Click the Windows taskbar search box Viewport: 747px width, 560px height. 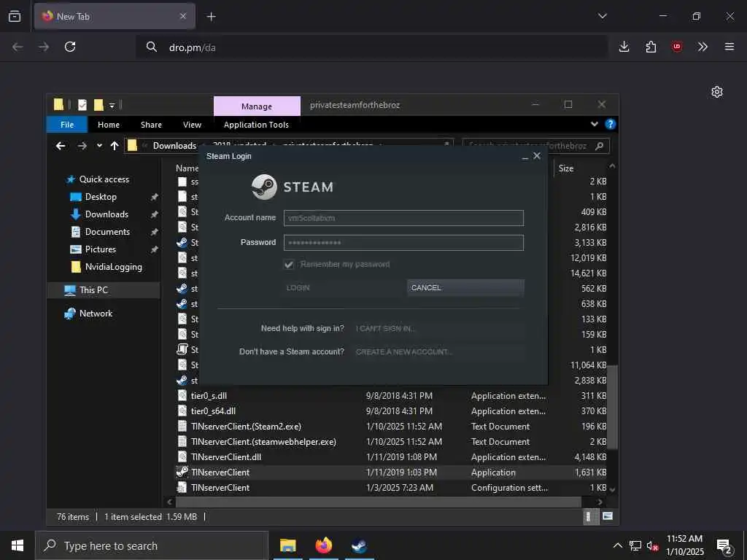(x=152, y=545)
